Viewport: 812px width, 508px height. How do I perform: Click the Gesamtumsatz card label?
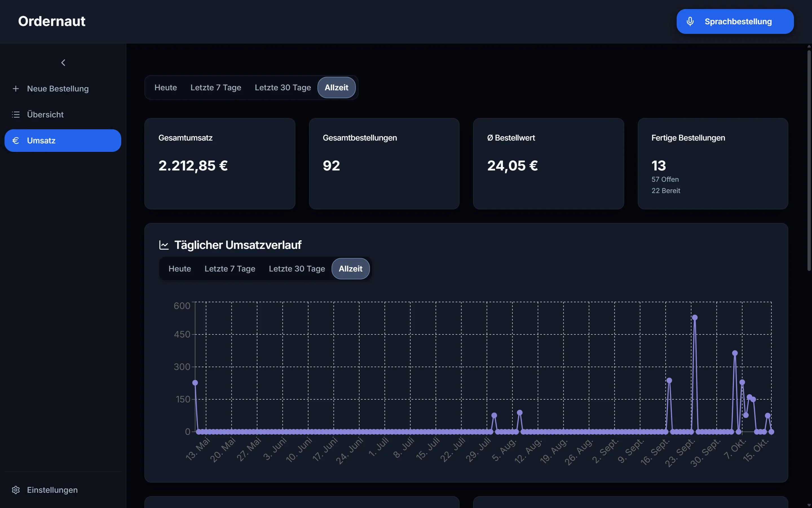pyautogui.click(x=185, y=138)
